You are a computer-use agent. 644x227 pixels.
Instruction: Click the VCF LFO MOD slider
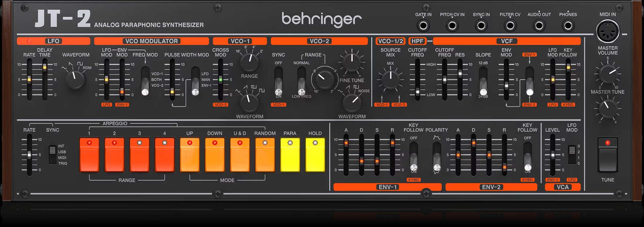point(553,80)
